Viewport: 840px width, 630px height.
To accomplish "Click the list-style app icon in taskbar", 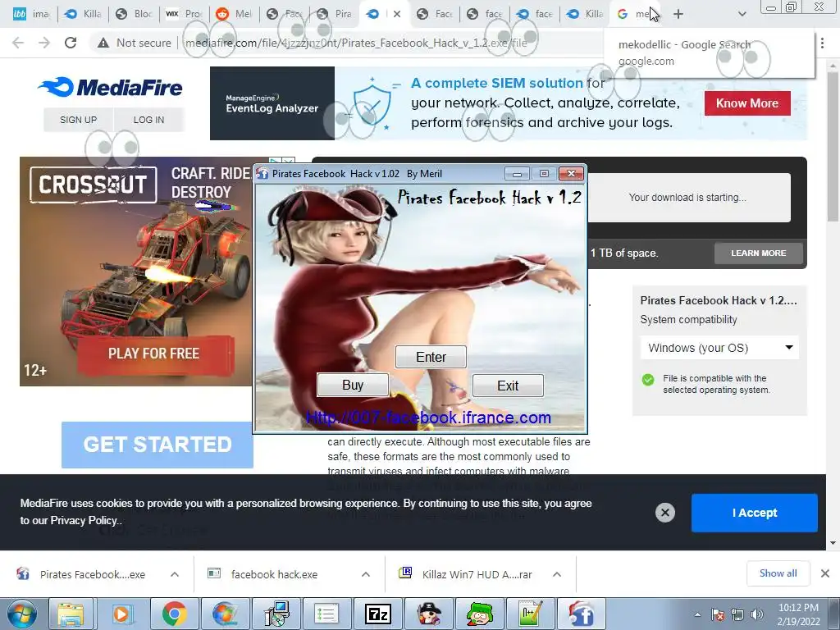I will pyautogui.click(x=326, y=614).
